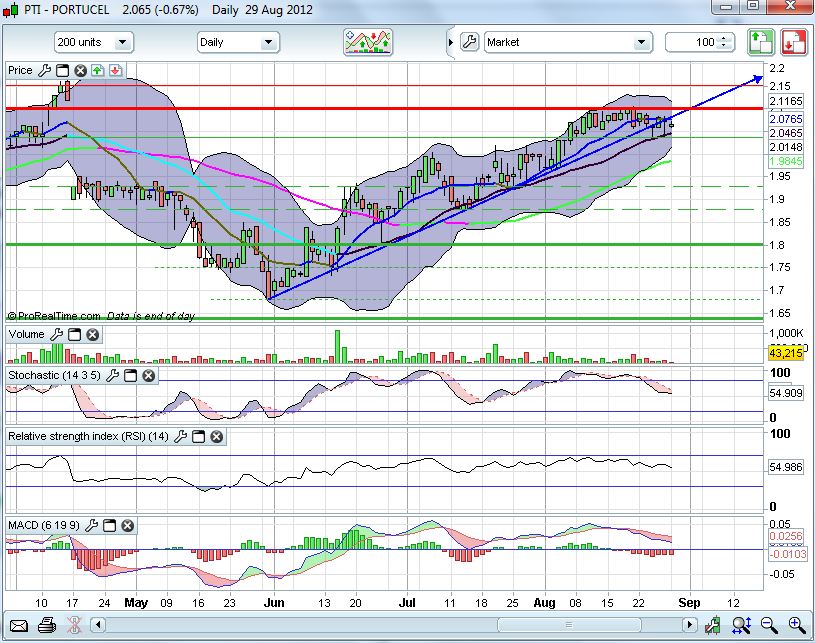Click the red Sell order button
815x643 pixels.
point(793,42)
